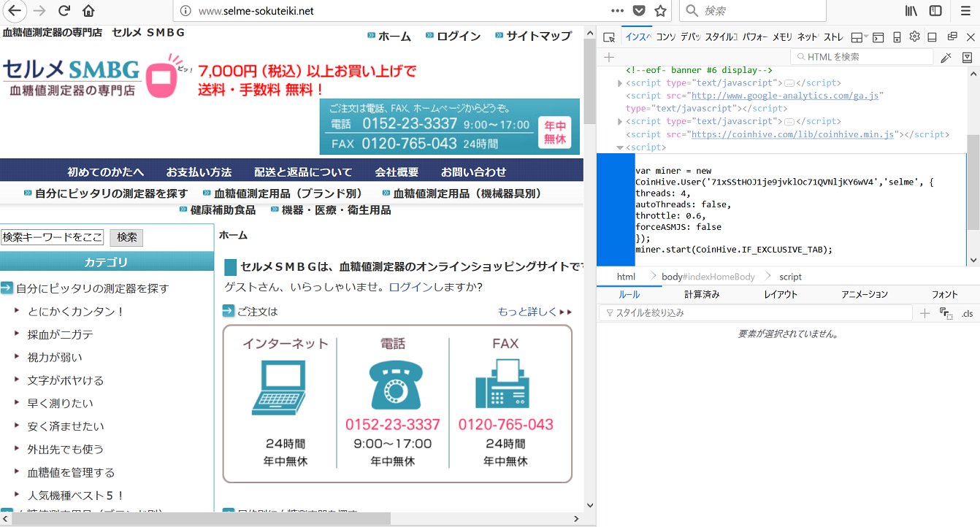Click the 検索 button beside keyword box
The image size is (980, 527).
click(x=126, y=237)
